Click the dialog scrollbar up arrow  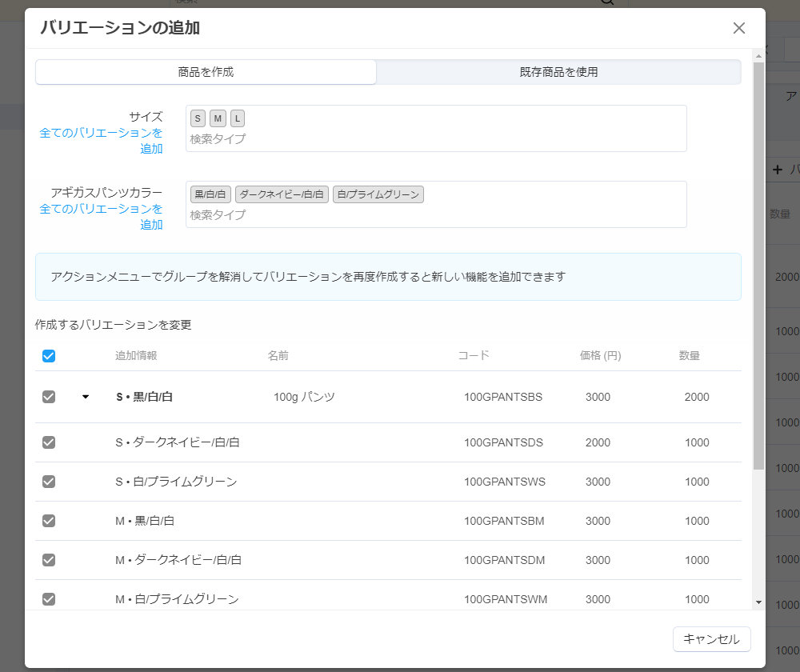click(758, 55)
